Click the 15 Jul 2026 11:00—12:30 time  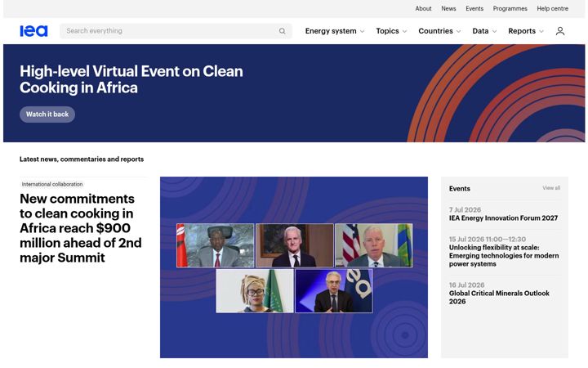[487, 239]
